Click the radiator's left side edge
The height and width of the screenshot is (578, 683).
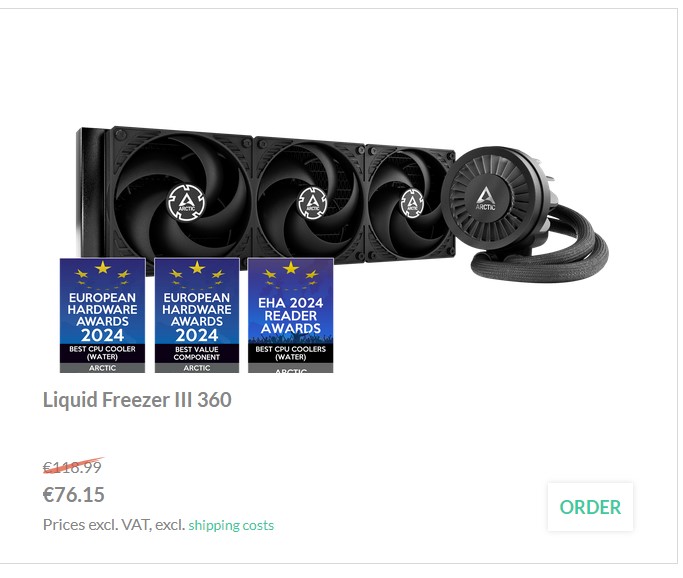[91, 192]
